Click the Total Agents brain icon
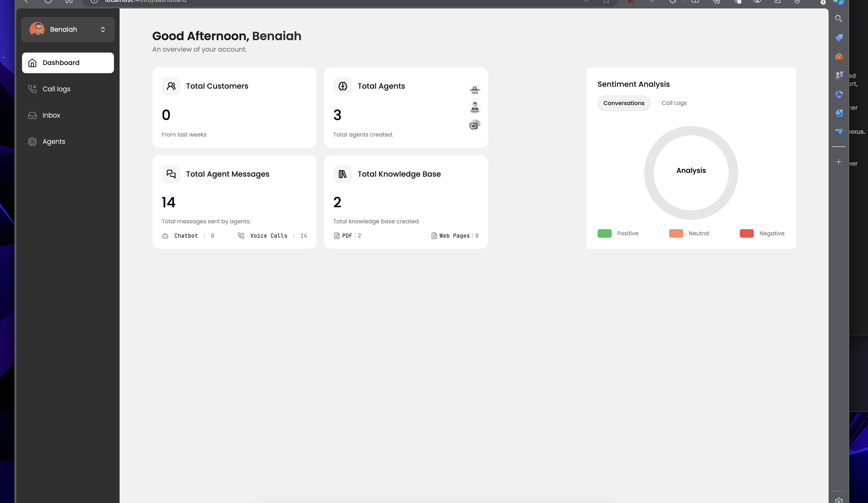 [x=342, y=86]
